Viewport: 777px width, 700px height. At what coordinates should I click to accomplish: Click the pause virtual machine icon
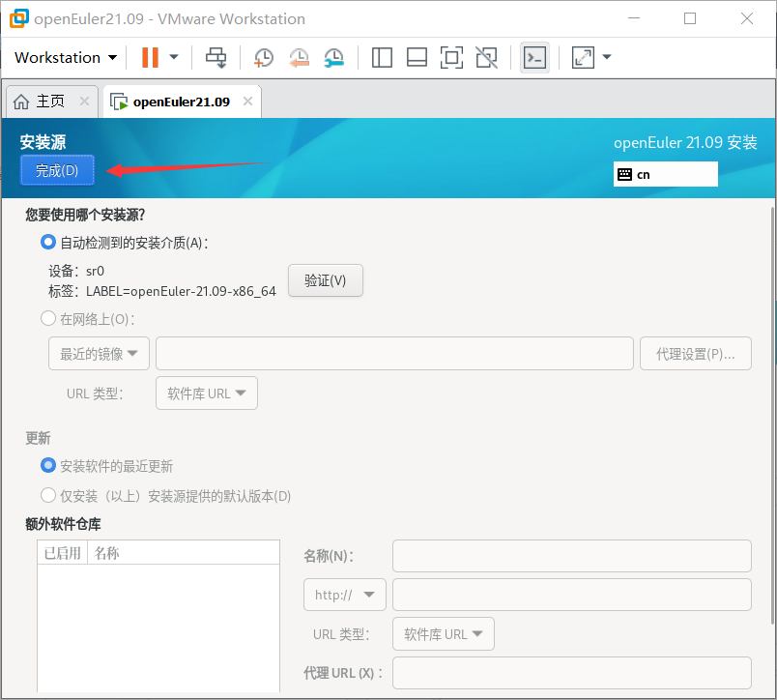click(x=150, y=57)
